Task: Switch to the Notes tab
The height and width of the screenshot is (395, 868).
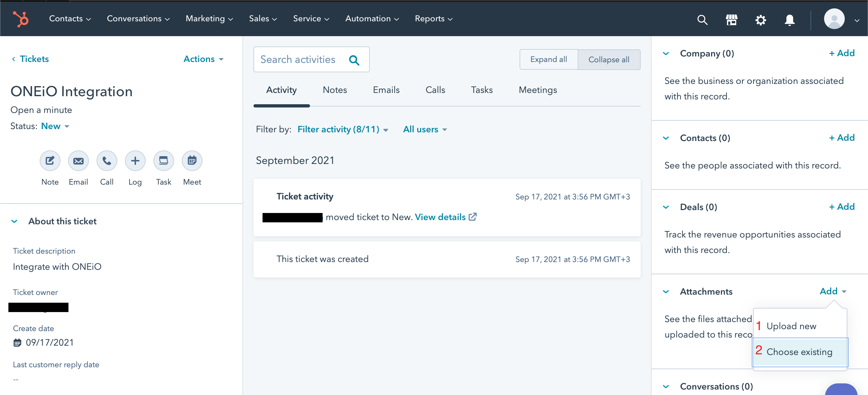Action: coord(335,90)
